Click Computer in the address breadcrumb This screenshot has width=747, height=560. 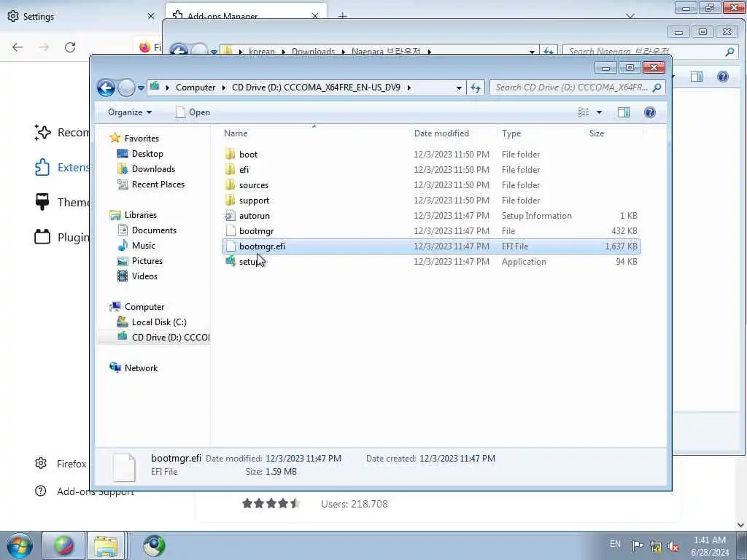pyautogui.click(x=196, y=87)
